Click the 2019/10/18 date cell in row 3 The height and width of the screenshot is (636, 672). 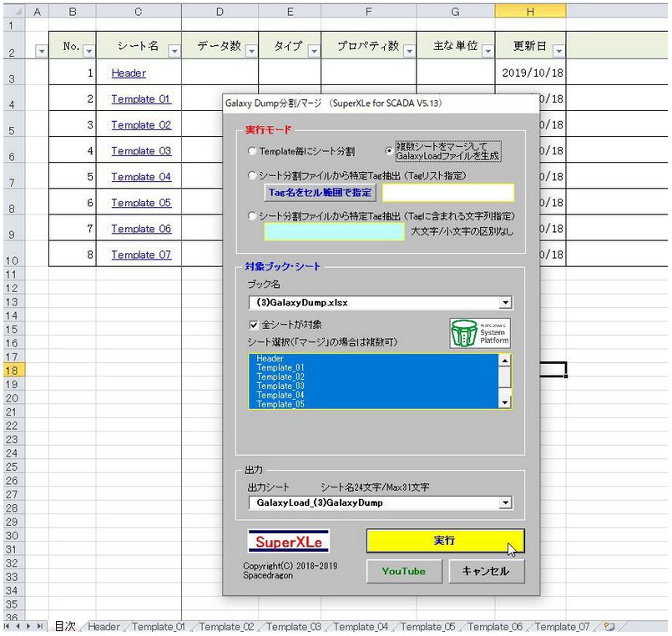click(x=531, y=73)
